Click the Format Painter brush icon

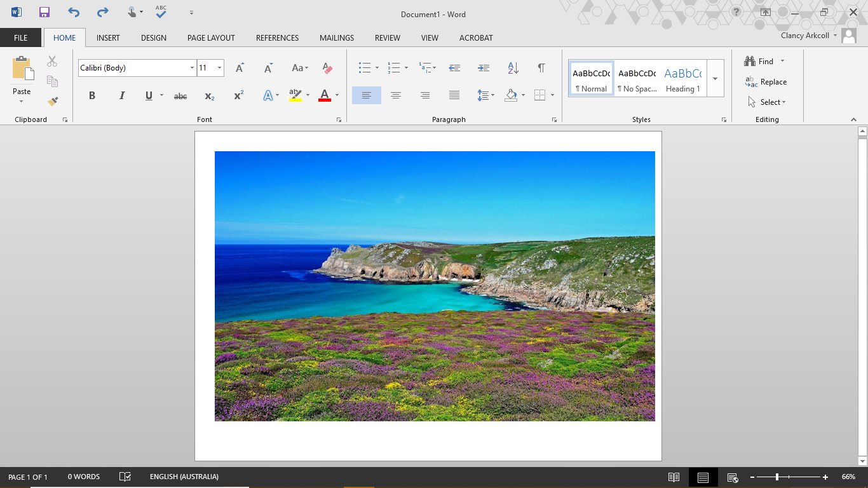point(53,101)
